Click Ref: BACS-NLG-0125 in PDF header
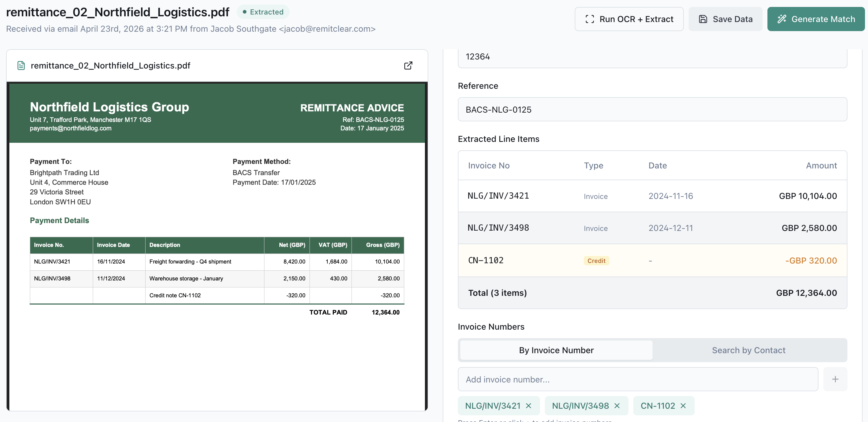The height and width of the screenshot is (422, 868). point(373,119)
